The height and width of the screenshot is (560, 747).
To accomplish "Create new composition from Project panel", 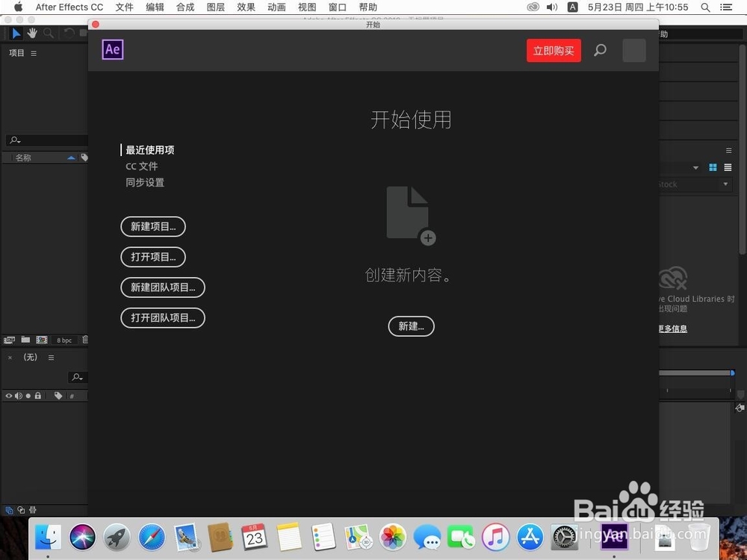I will (42, 340).
